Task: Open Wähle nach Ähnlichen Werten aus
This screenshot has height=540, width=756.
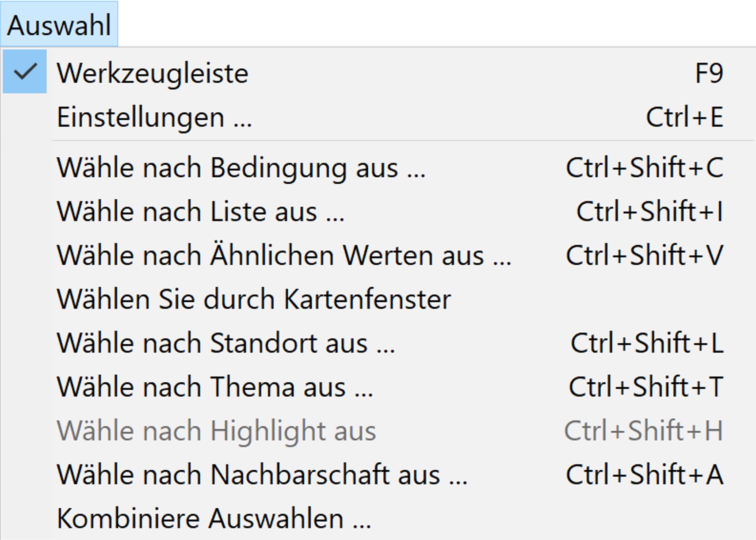Action: [284, 255]
